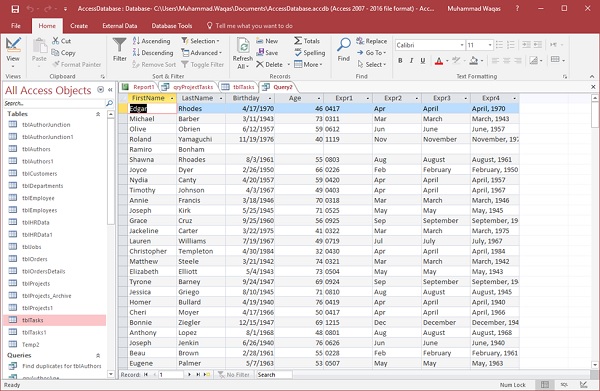
Task: Click Descending sort button
Action: (153, 52)
